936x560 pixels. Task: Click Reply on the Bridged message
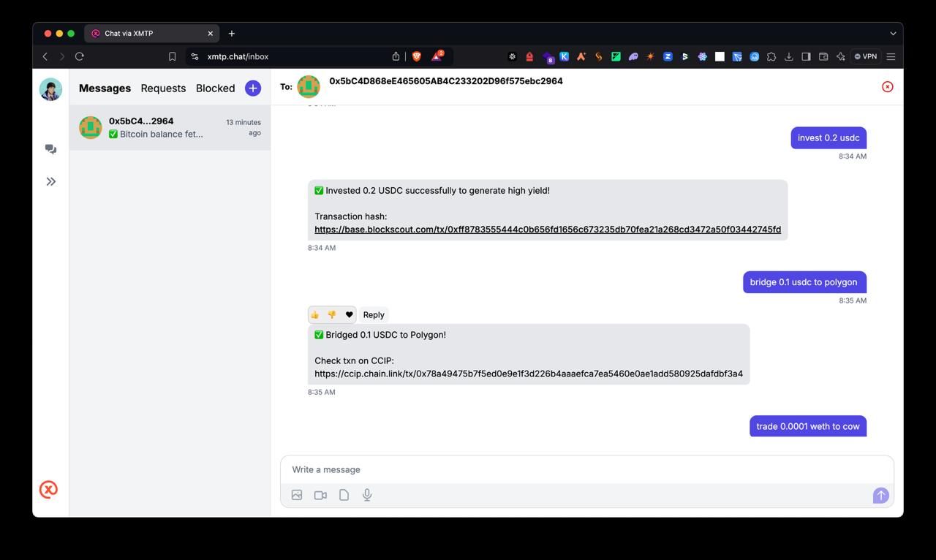click(374, 315)
